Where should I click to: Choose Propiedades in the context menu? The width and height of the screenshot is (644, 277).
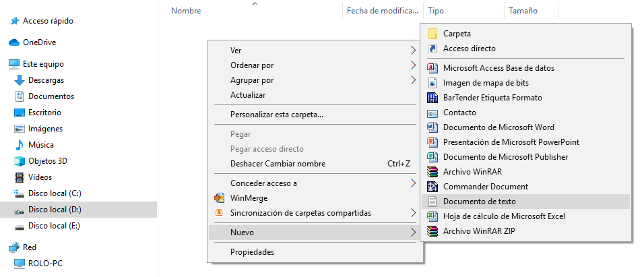point(252,252)
